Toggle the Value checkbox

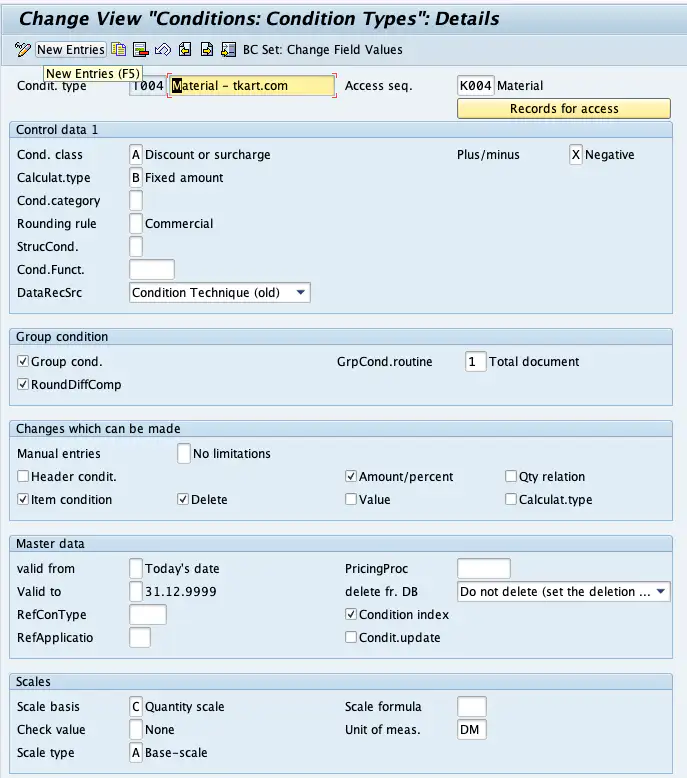(351, 499)
